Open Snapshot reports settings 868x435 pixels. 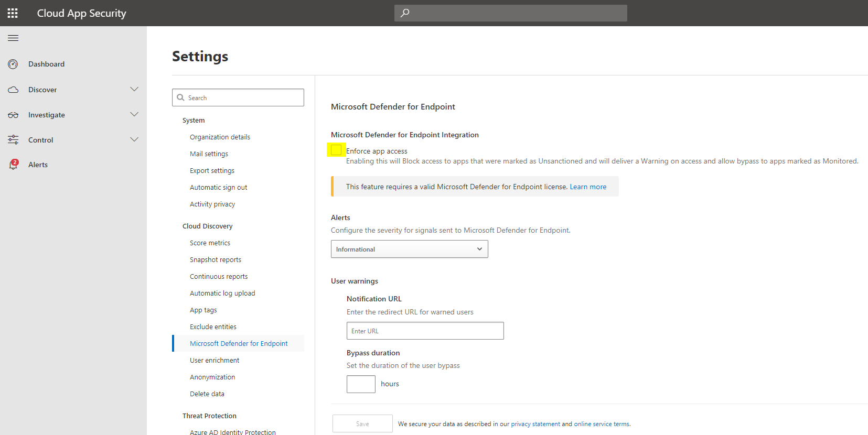[x=216, y=259]
